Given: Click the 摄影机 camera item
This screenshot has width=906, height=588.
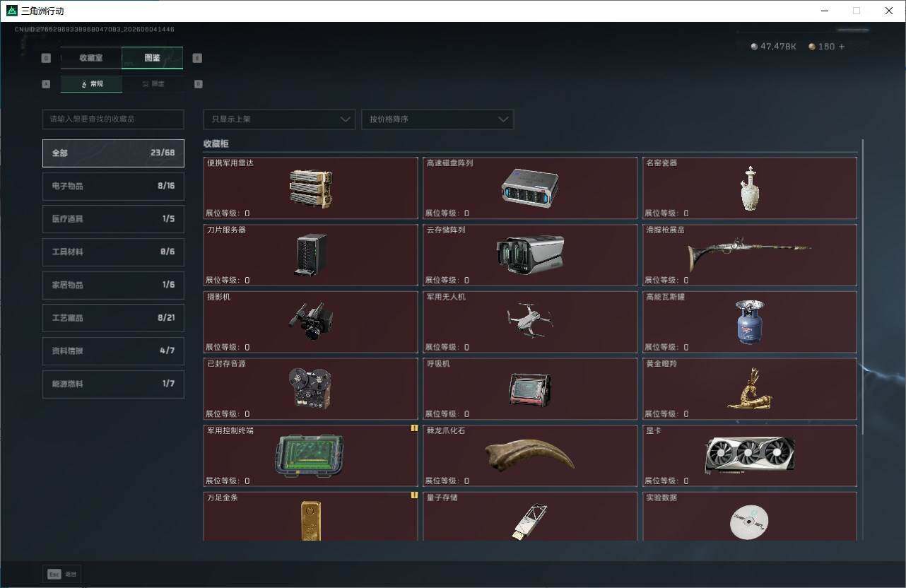Looking at the screenshot, I should click(310, 322).
